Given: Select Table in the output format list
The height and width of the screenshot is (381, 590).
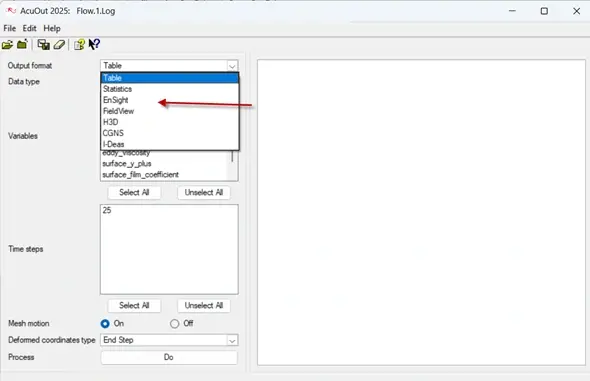Looking at the screenshot, I should point(170,78).
